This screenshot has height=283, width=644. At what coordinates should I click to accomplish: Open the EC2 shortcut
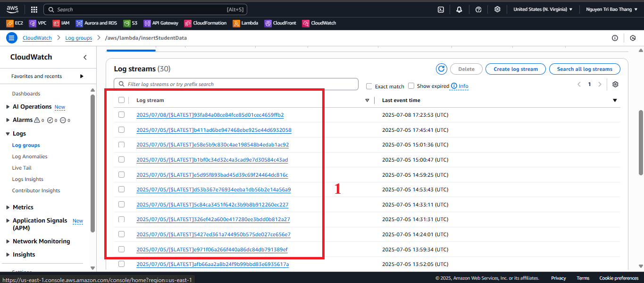pyautogui.click(x=15, y=23)
